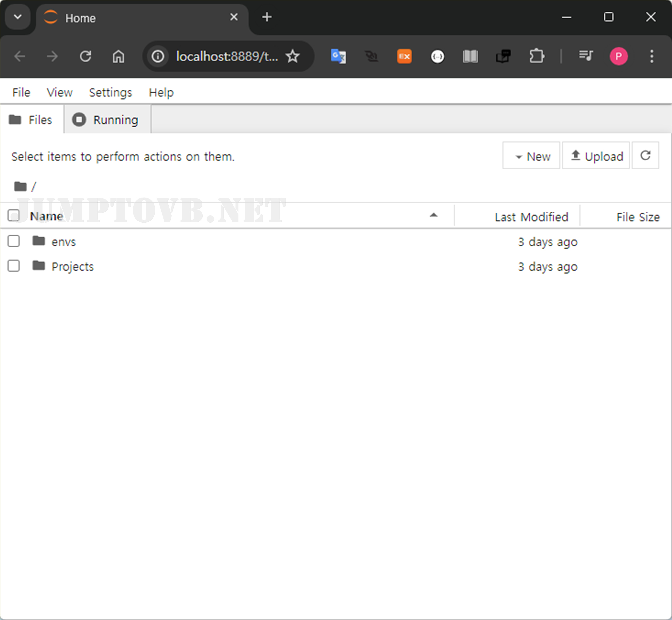This screenshot has height=620, width=672.
Task: Click the Google Translate extension icon
Action: click(338, 56)
